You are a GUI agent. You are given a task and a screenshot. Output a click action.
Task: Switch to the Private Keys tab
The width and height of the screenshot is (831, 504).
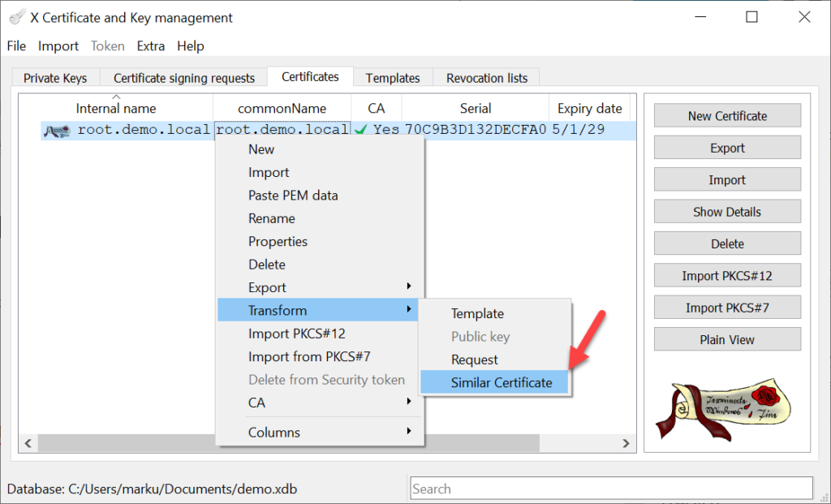(54, 78)
